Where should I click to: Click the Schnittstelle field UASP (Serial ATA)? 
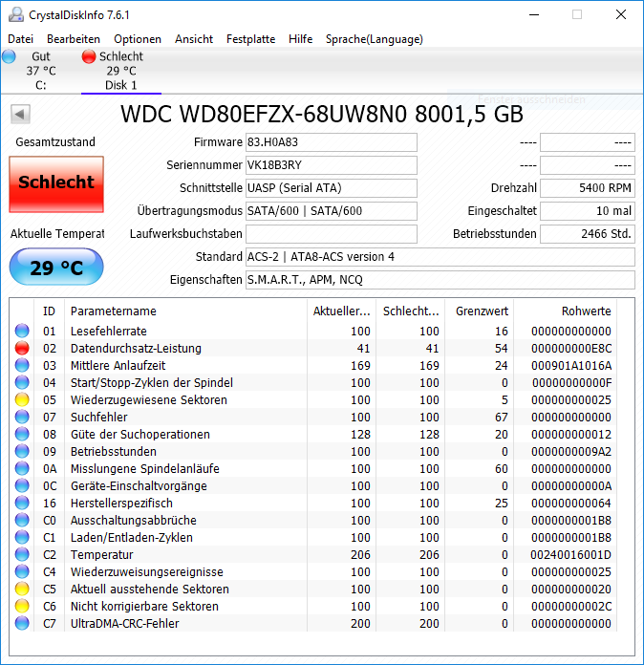tap(332, 188)
